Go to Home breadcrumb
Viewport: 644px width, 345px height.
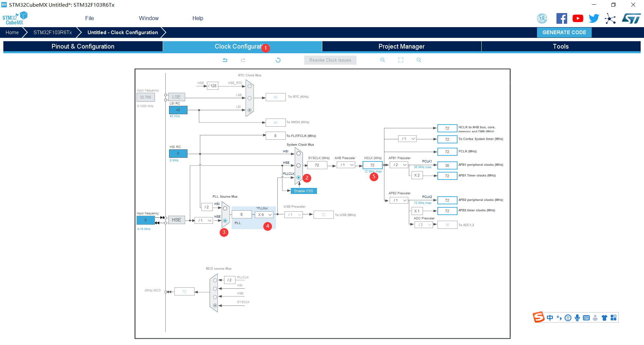12,32
